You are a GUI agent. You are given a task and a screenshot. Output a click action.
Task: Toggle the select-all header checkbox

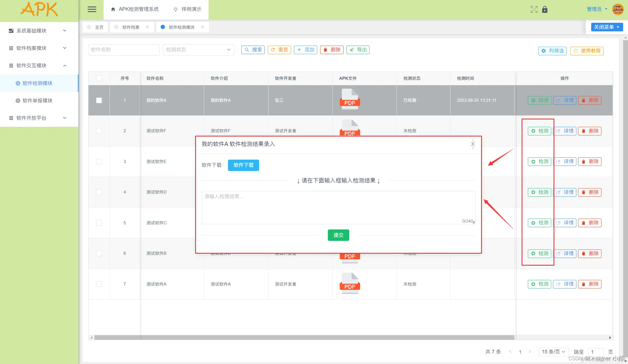(99, 78)
